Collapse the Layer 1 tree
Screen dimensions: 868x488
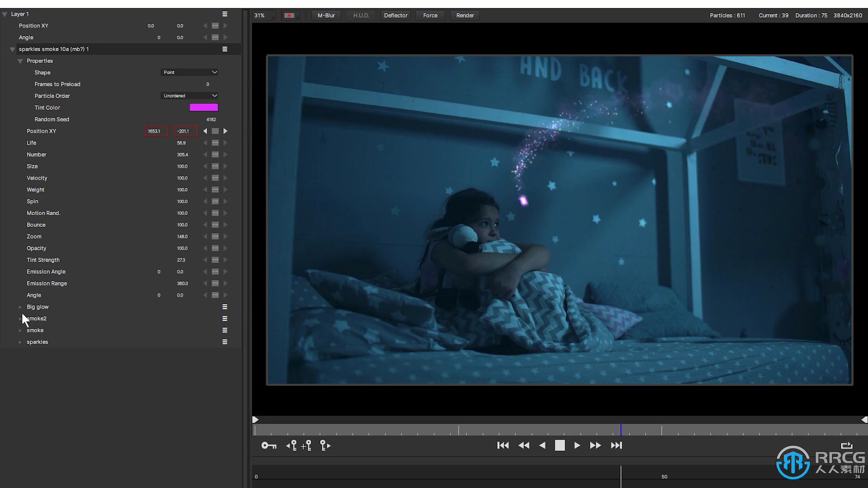(5, 14)
